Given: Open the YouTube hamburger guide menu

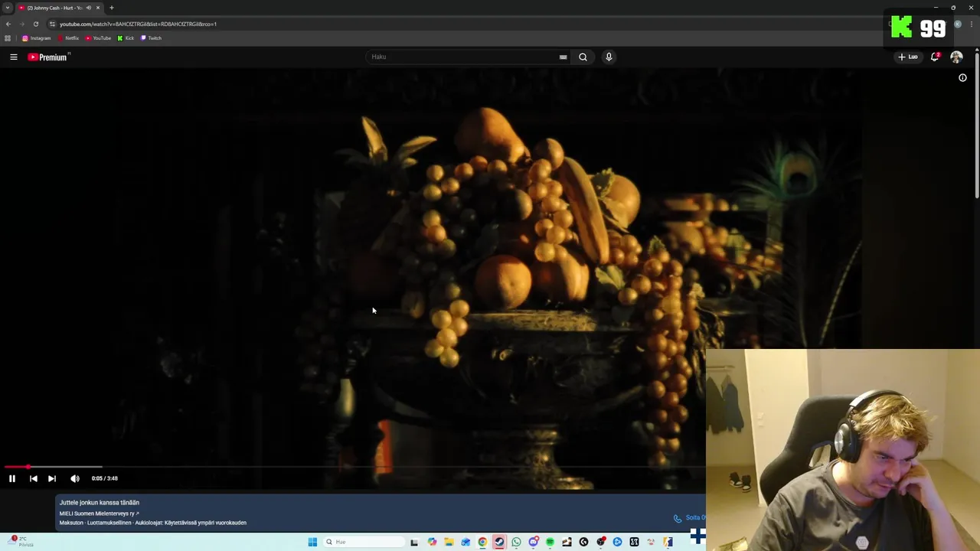Looking at the screenshot, I should (x=13, y=57).
